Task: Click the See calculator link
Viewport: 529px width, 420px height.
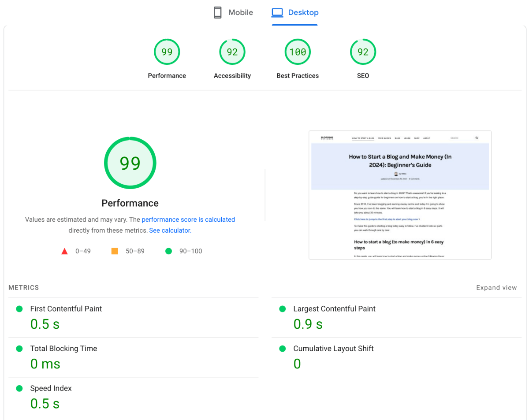Action: pyautogui.click(x=169, y=230)
